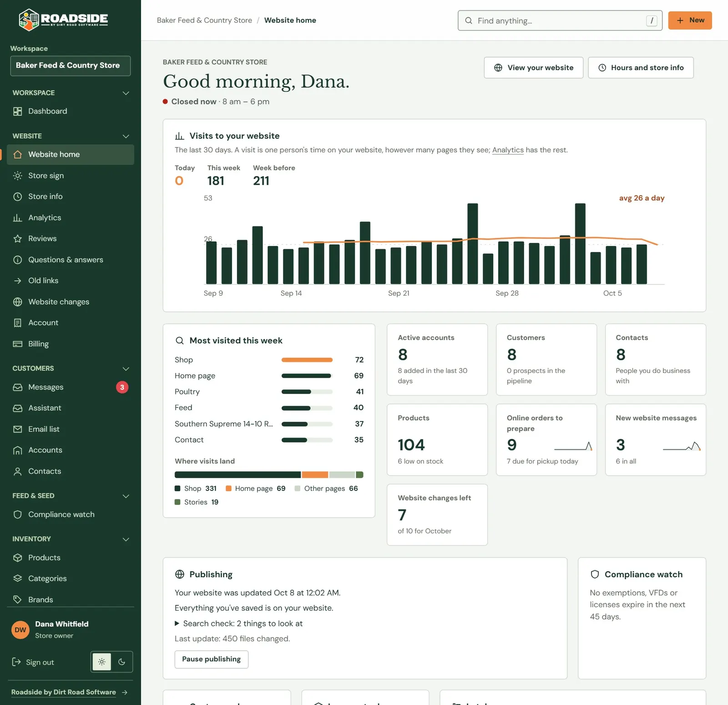Viewport: 728px width, 705px height.
Task: Select Website home in the sidebar
Action: [71, 155]
